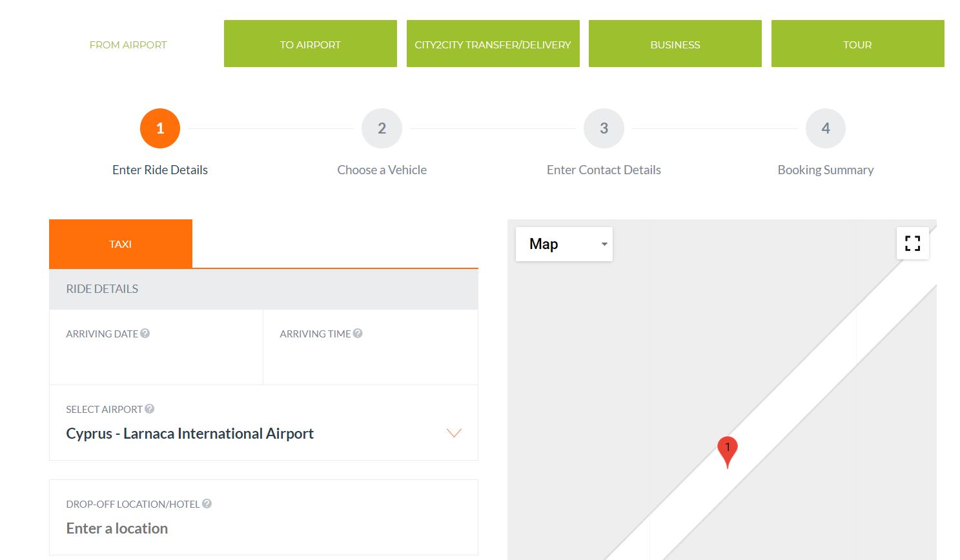This screenshot has height=560, width=960.
Task: Click the Select Airport help icon
Action: point(150,409)
